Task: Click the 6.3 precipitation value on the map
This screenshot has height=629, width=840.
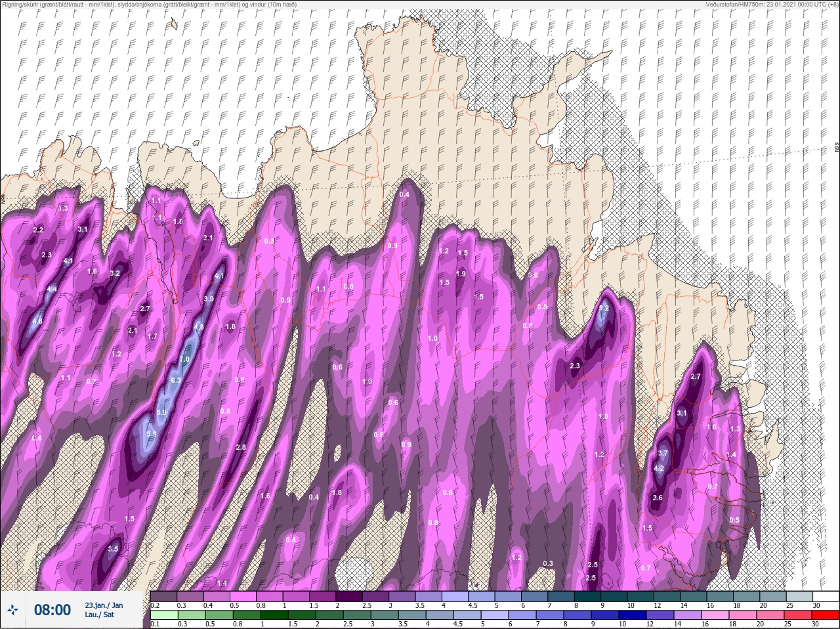Action: click(x=175, y=381)
